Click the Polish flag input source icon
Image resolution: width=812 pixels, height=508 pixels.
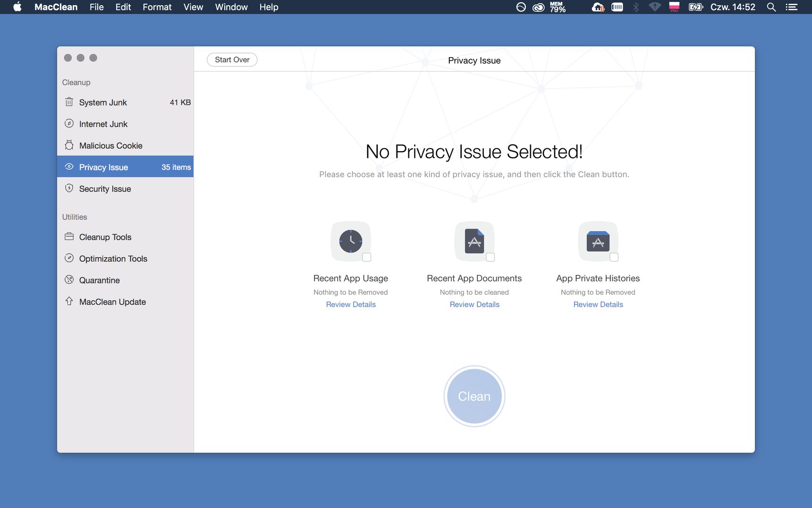(x=674, y=7)
